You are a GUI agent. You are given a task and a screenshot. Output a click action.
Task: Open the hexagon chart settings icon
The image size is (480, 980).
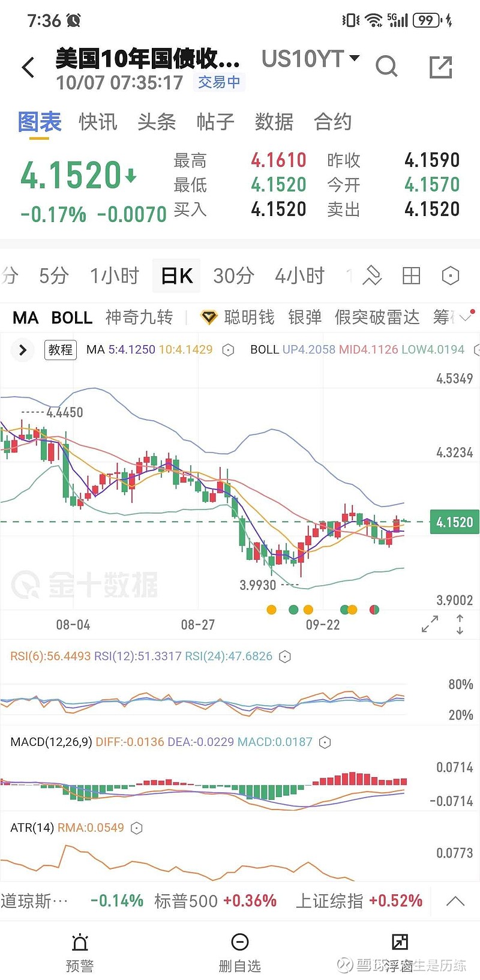click(450, 275)
